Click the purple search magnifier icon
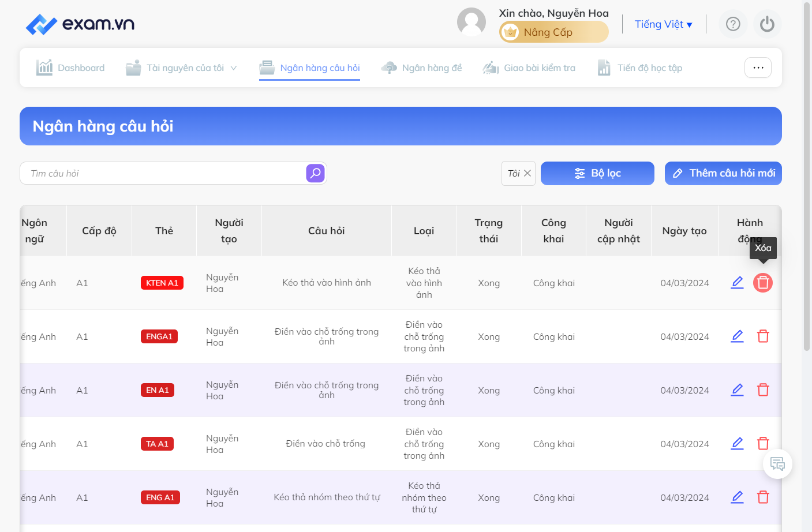This screenshot has height=532, width=812. click(315, 173)
